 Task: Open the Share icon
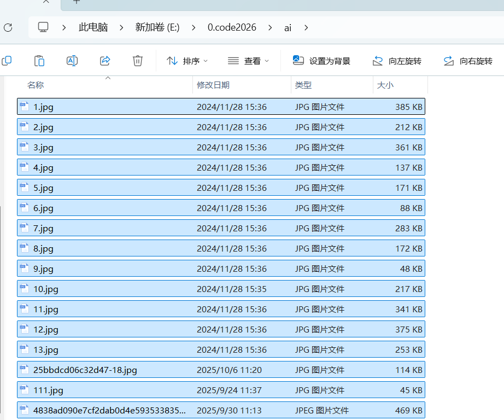104,61
